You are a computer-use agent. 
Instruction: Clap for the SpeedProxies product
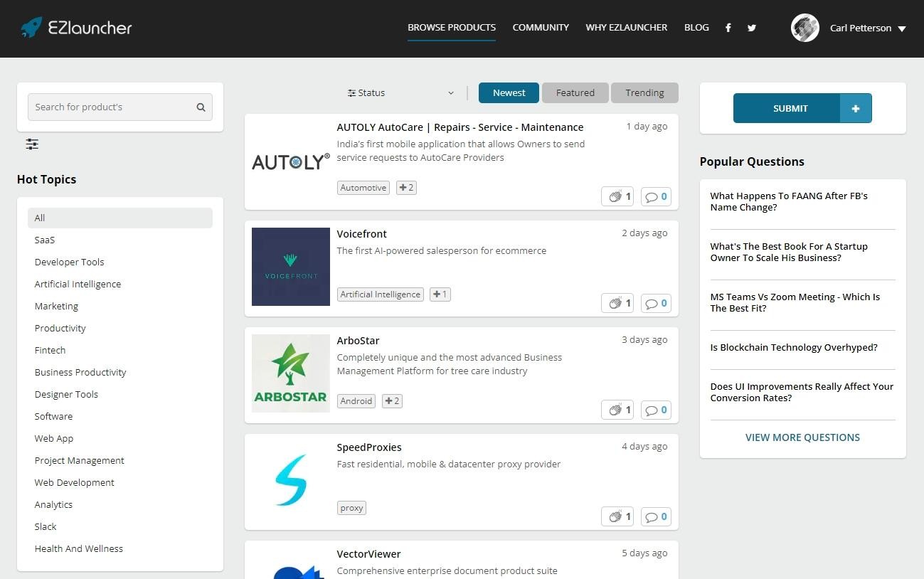(617, 516)
